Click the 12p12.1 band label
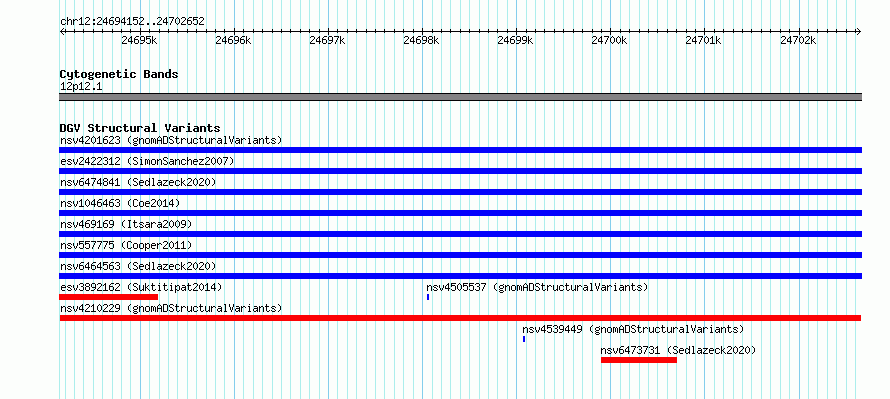The height and width of the screenshot is (399, 890). coord(81,87)
